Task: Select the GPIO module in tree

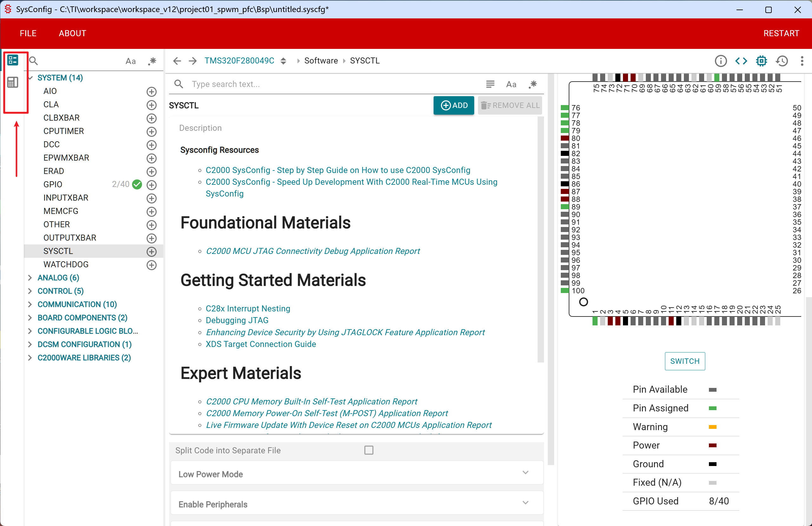Action: tap(53, 184)
